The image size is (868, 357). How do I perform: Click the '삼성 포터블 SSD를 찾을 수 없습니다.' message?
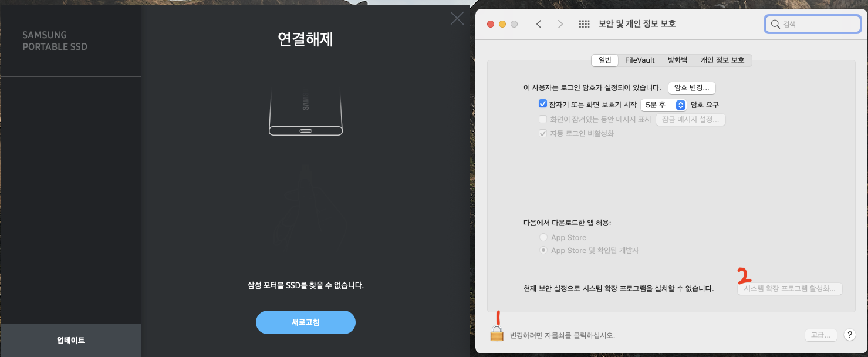pos(306,285)
